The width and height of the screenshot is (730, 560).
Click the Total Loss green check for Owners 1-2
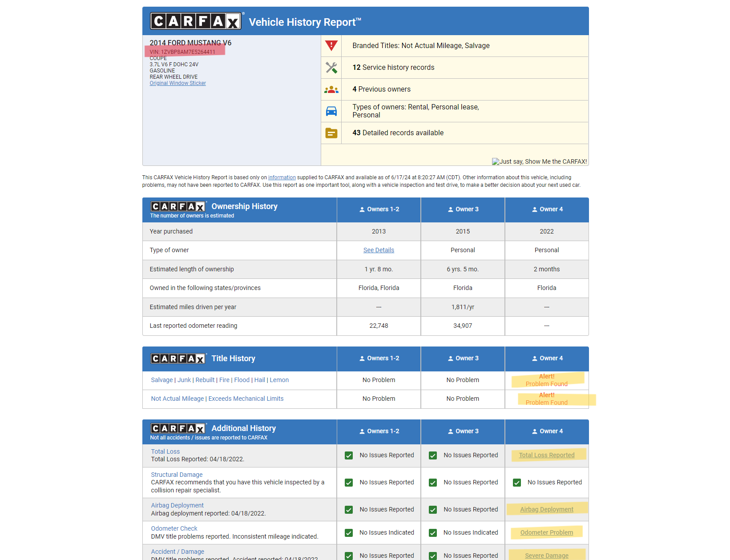pos(349,455)
